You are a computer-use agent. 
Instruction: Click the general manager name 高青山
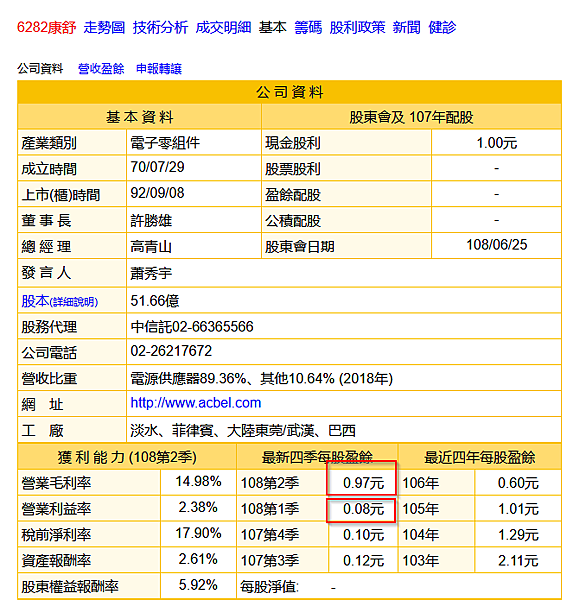click(x=151, y=247)
